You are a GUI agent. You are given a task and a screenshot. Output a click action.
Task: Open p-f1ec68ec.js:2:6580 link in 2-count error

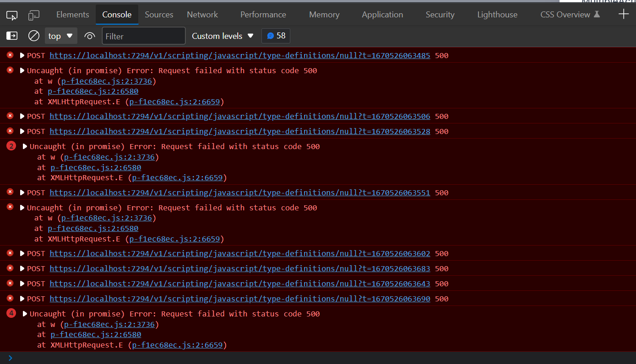point(96,167)
